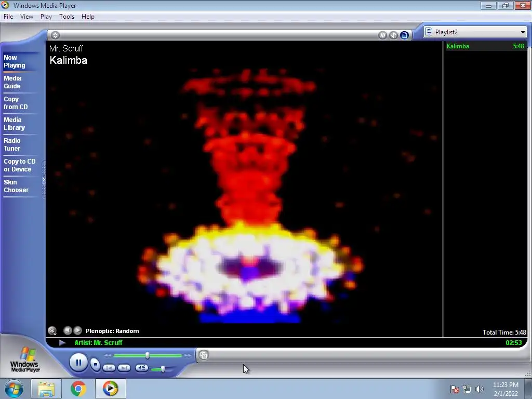The width and height of the screenshot is (532, 399).
Task: Click the Kalimba song title overlay
Action: click(x=69, y=60)
